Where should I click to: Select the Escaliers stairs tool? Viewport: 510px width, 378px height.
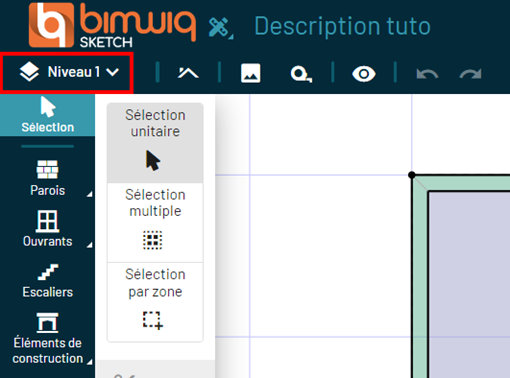pos(47,281)
